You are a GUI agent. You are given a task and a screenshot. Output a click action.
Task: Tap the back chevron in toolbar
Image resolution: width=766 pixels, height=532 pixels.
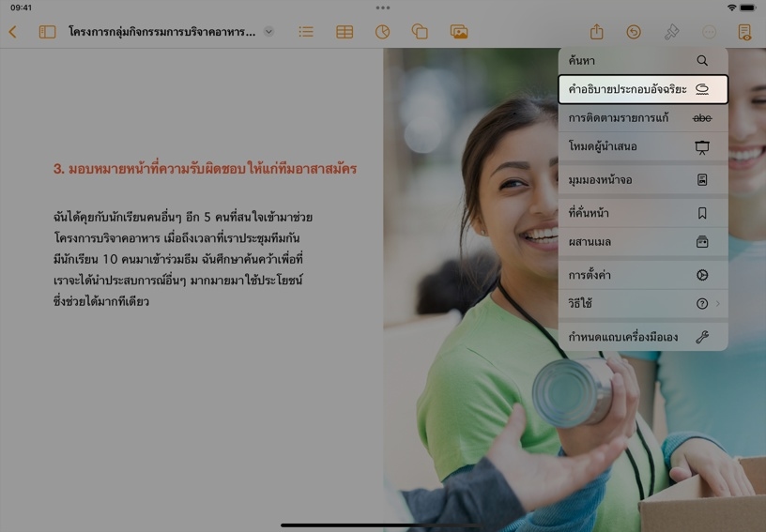point(12,32)
